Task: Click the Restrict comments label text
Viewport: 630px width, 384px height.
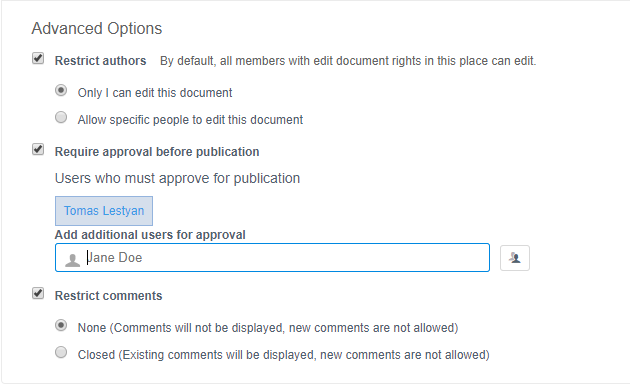Action: click(108, 296)
